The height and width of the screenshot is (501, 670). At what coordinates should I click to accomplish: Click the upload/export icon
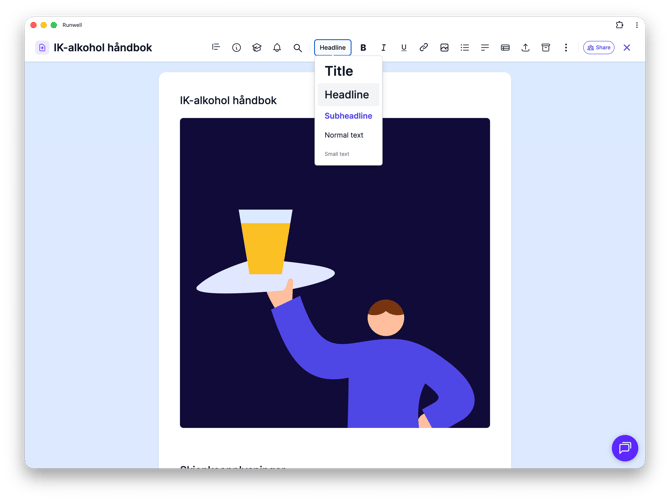(x=525, y=47)
